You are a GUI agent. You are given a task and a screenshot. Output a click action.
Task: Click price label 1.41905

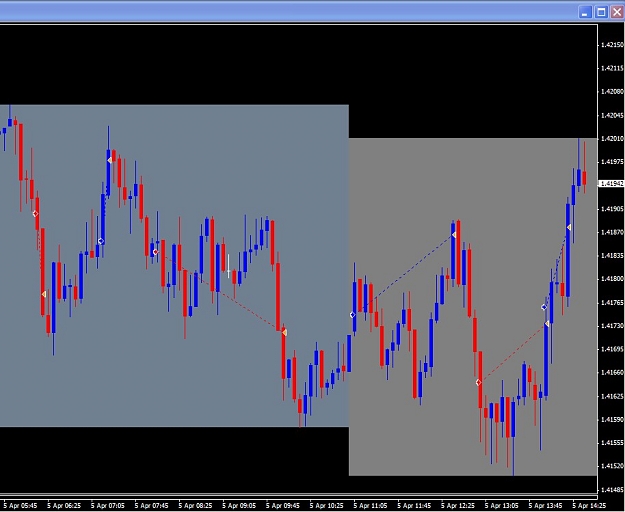(612, 208)
